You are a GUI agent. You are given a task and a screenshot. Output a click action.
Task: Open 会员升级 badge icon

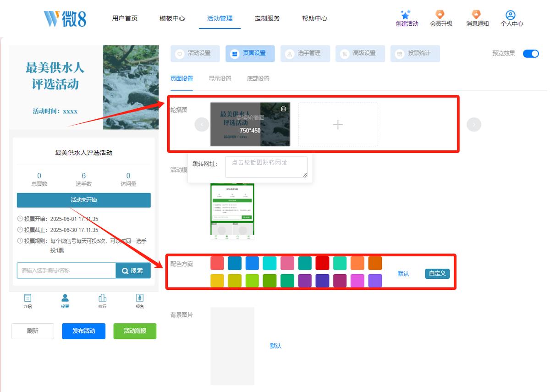(x=440, y=14)
